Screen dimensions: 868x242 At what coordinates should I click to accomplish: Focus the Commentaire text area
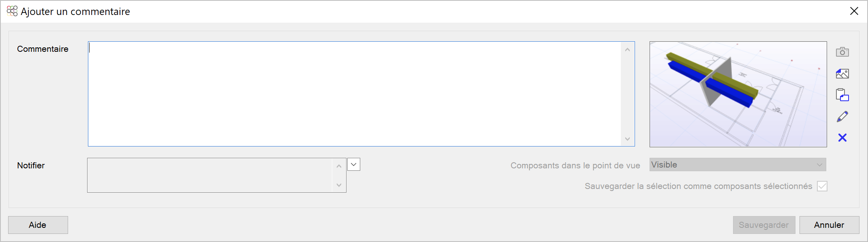click(x=355, y=94)
